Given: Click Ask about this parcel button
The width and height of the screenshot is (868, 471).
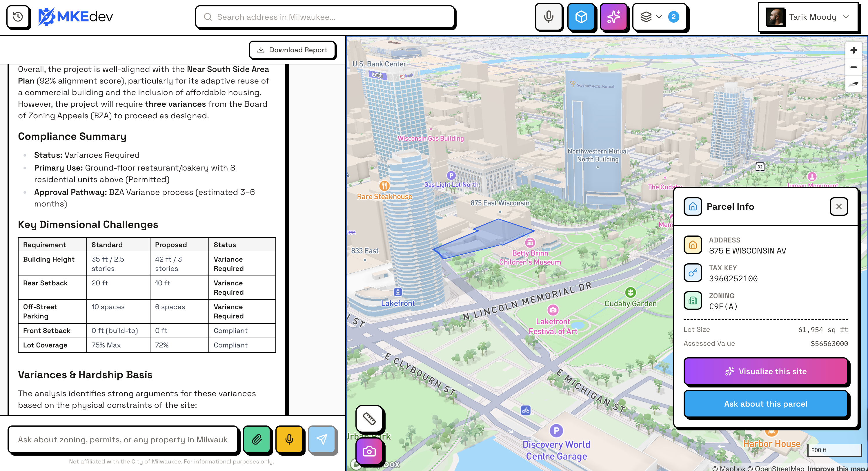Looking at the screenshot, I should point(766,404).
